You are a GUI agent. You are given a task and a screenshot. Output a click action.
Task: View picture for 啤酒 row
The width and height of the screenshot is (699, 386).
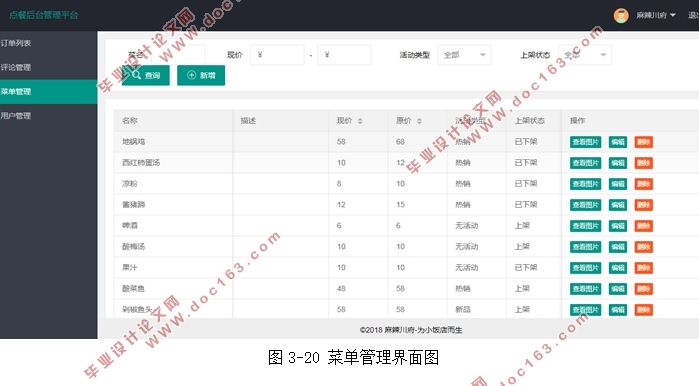(x=585, y=226)
